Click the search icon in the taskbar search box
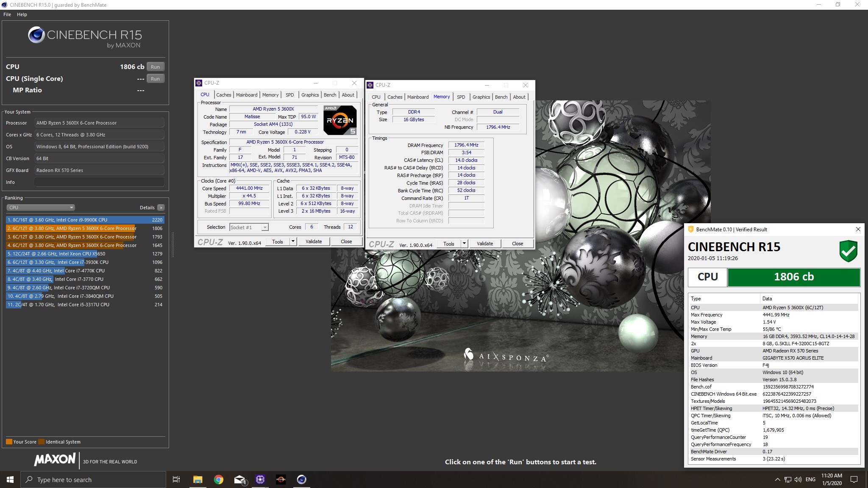Viewport: 868px width, 488px height. [29, 480]
